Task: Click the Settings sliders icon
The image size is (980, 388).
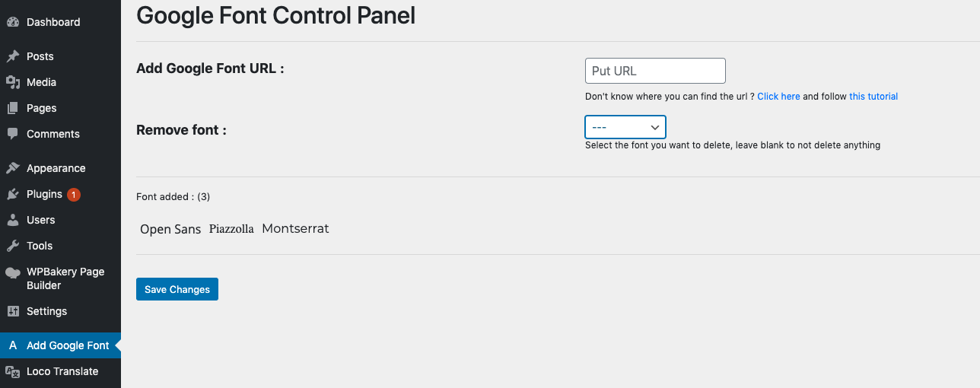Action: (x=12, y=311)
